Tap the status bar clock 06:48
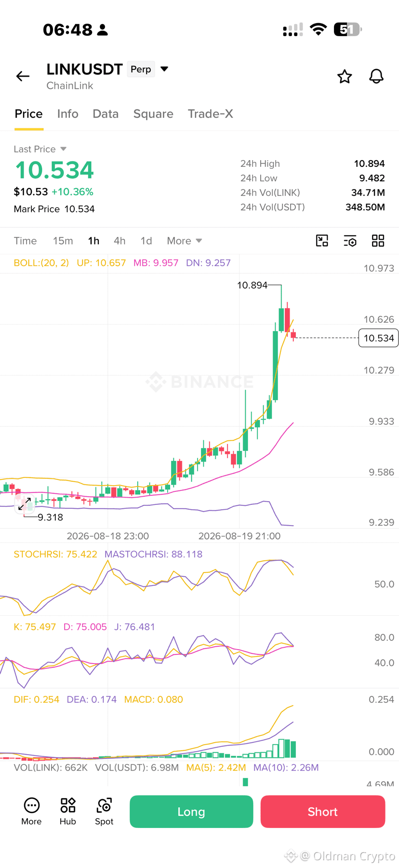Screen dimensions: 399x868 coord(67,29)
